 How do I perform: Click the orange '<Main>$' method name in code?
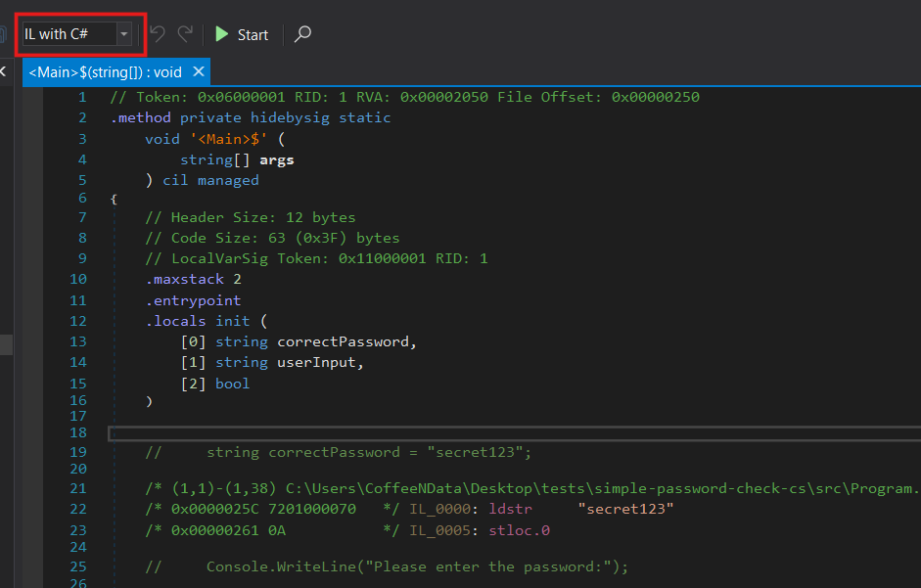[x=228, y=139]
